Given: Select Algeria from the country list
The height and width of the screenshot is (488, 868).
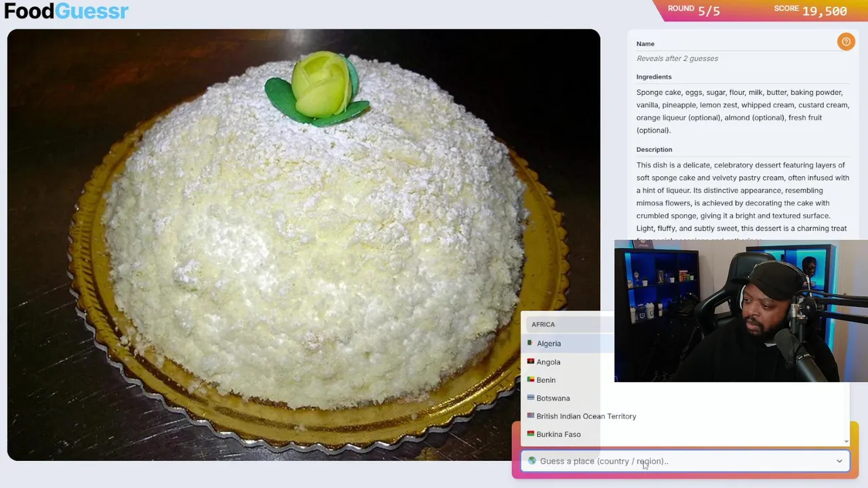Looking at the screenshot, I should click(x=549, y=344).
